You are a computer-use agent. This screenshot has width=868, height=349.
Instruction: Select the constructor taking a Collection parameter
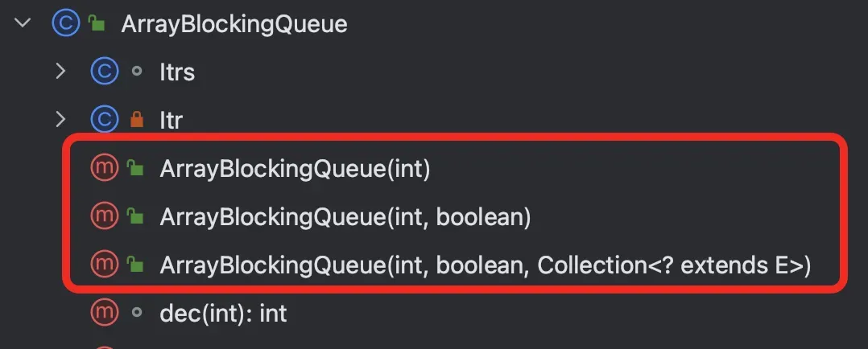coord(485,264)
